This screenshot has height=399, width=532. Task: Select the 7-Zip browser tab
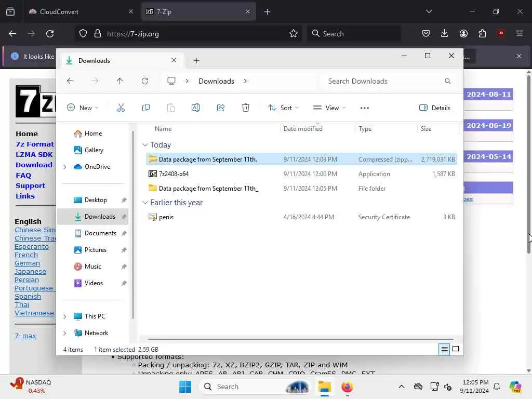(198, 11)
